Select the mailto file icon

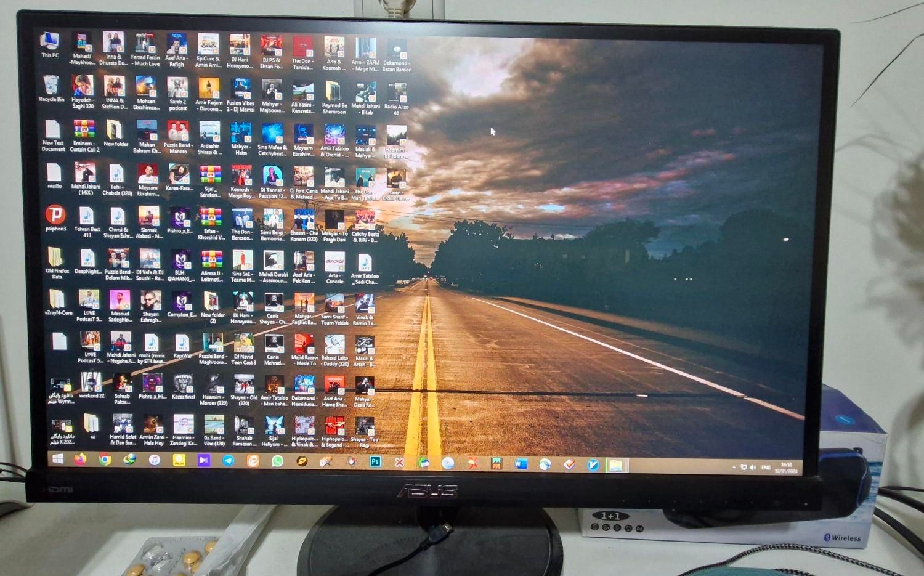point(55,176)
